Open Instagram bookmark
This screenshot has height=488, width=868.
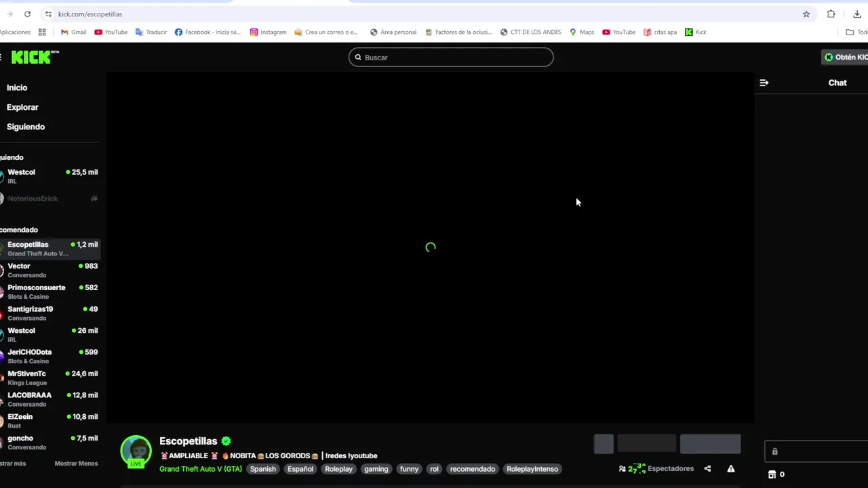268,32
